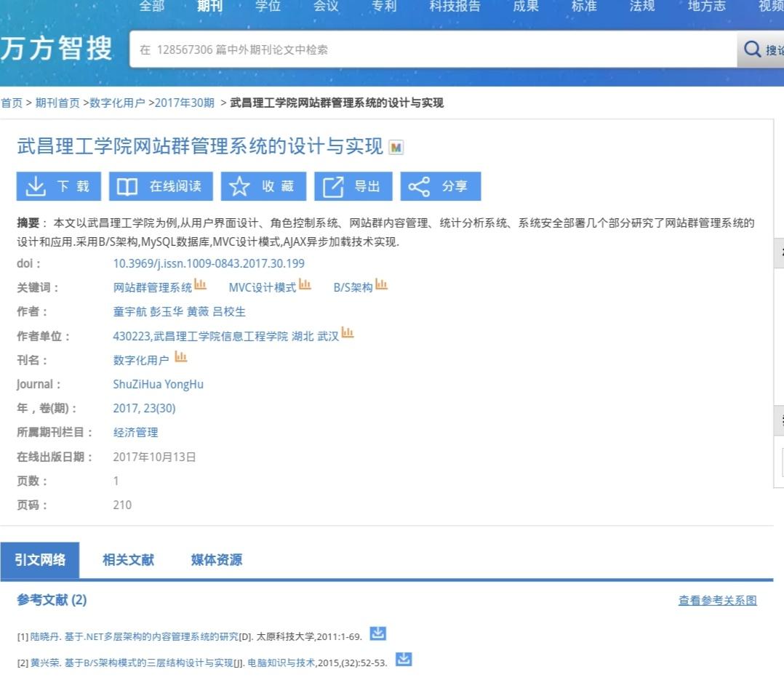Switch to 相关文献 tab
The width and height of the screenshot is (784, 688).
point(128,560)
